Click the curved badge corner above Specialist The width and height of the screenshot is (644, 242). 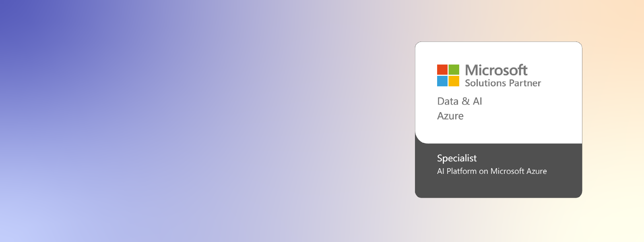click(421, 138)
